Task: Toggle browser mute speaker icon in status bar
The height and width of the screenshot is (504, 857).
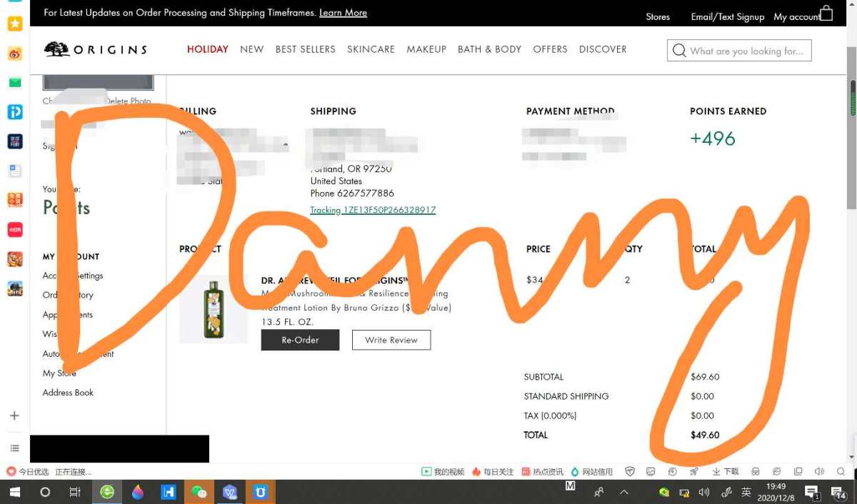Action: tap(819, 472)
